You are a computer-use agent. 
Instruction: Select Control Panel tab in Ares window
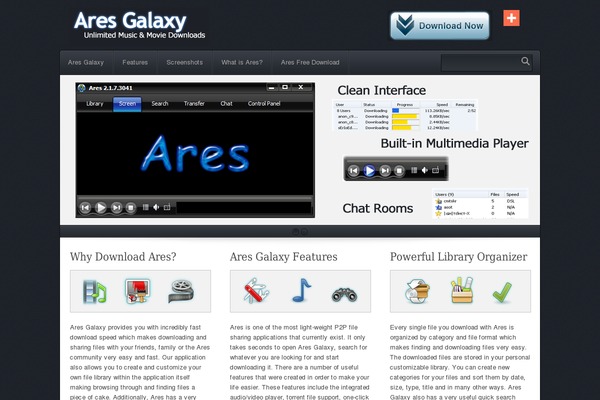pos(264,104)
